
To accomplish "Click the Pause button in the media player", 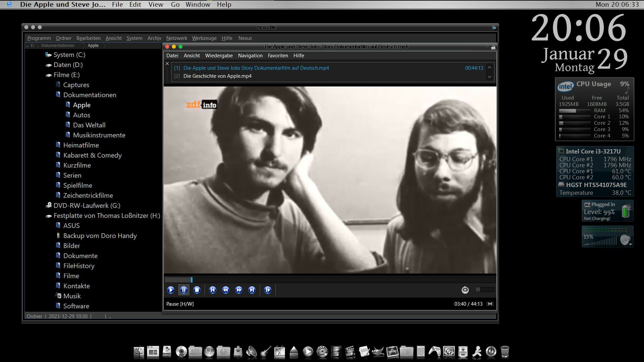I will (x=184, y=290).
